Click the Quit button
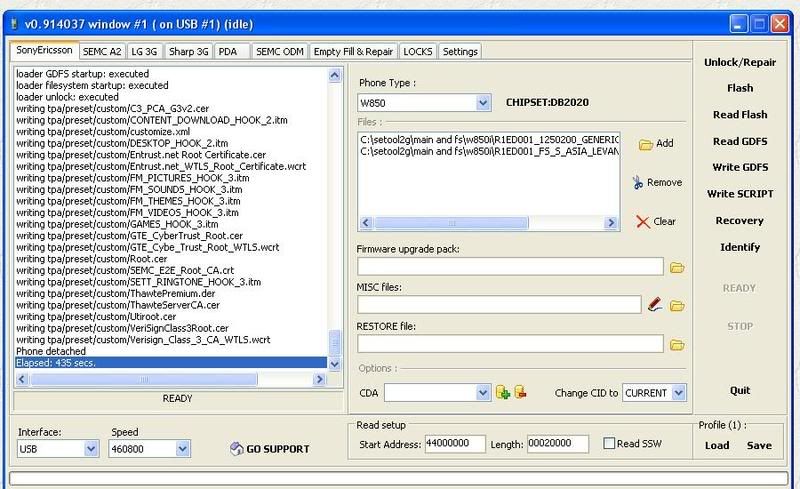Viewport: 800px width, 489px height. pos(740,390)
